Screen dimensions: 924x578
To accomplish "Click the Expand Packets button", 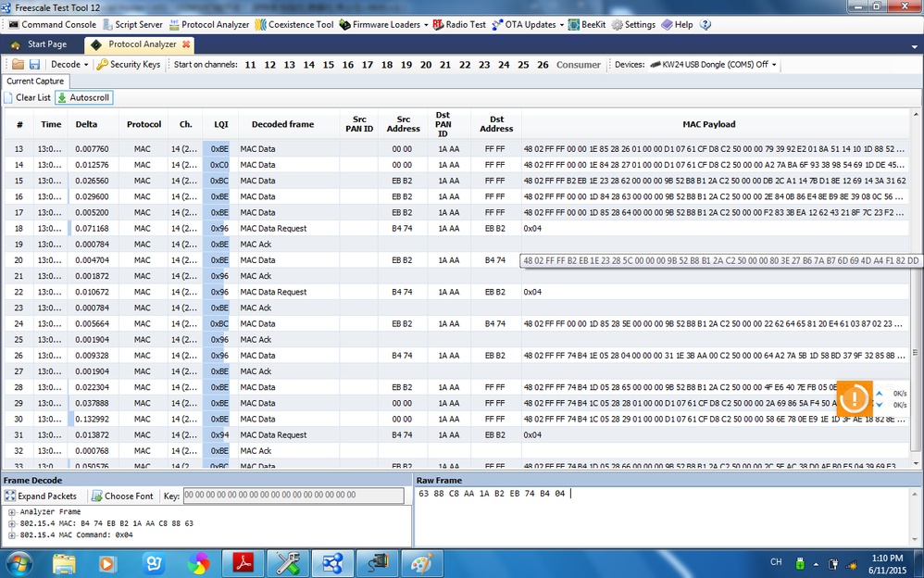I will tap(42, 496).
